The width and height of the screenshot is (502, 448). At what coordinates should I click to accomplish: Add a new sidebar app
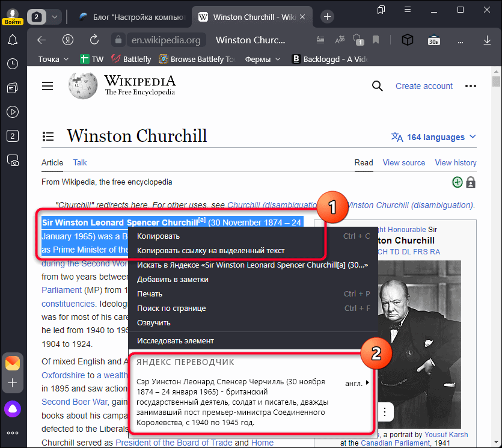click(13, 382)
